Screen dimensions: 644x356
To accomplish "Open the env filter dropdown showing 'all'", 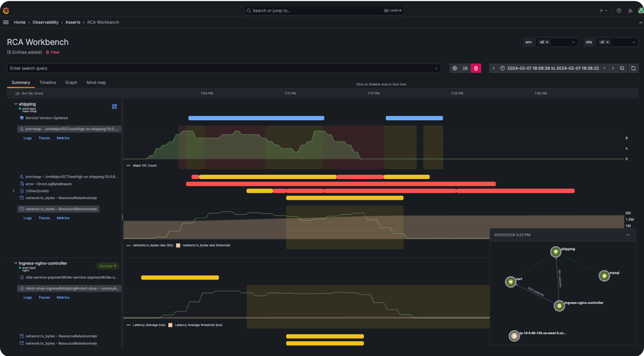I will [x=557, y=42].
